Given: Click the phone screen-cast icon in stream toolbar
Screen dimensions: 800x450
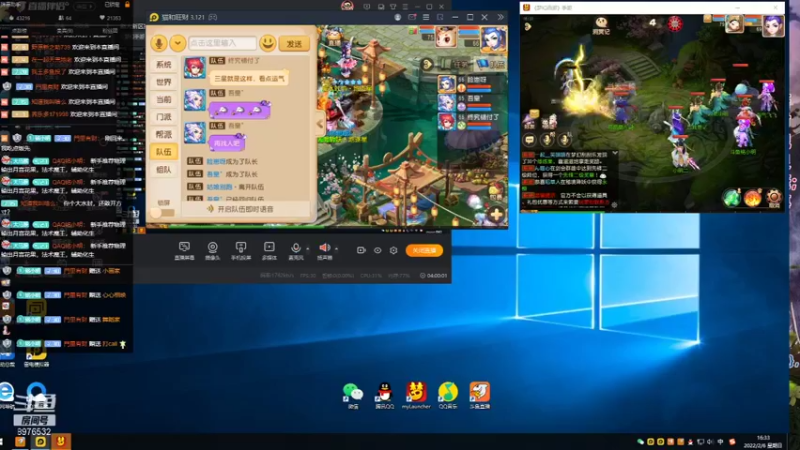Looking at the screenshot, I should 241,251.
